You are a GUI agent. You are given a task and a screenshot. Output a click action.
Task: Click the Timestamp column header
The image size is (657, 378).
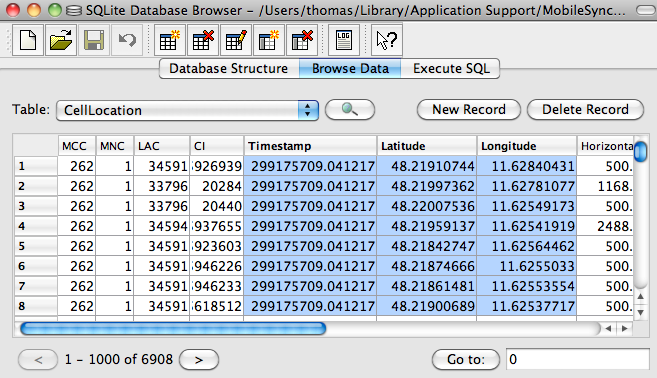310,146
